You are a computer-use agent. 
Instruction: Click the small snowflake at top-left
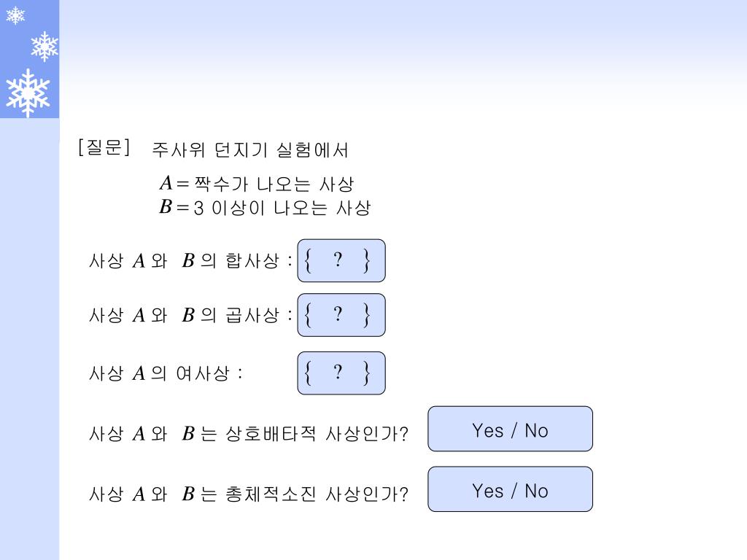point(15,15)
